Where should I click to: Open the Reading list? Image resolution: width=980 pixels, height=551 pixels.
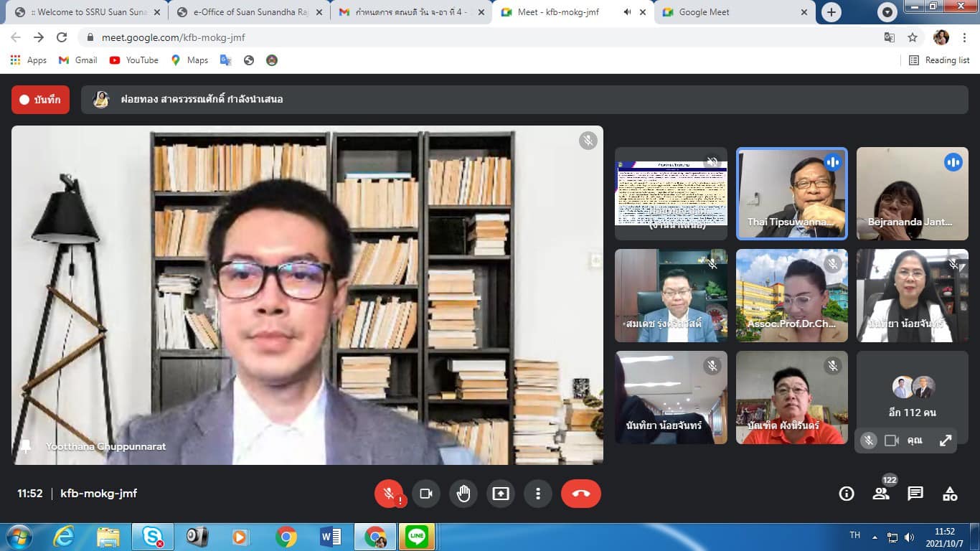[939, 60]
